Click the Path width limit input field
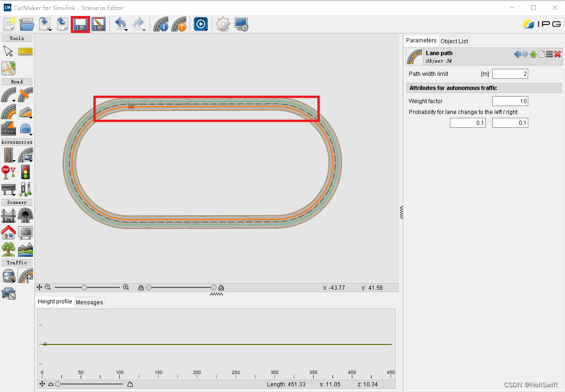Screen dimensions: 565x392 coord(510,74)
